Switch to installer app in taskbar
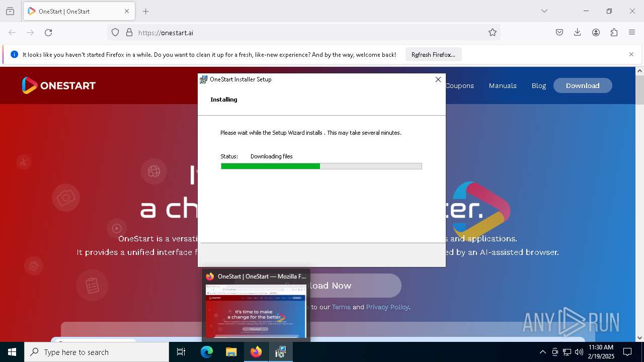Image resolution: width=644 pixels, height=362 pixels. 280,352
